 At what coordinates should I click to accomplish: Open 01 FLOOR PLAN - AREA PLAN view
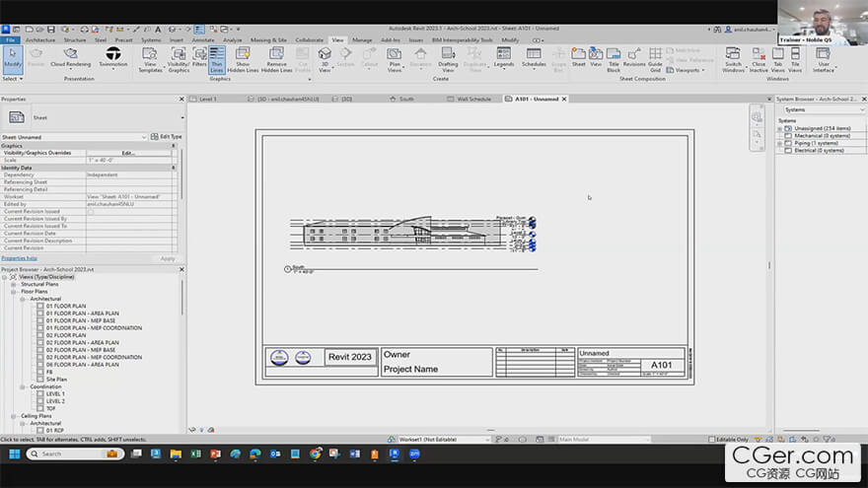pos(82,314)
